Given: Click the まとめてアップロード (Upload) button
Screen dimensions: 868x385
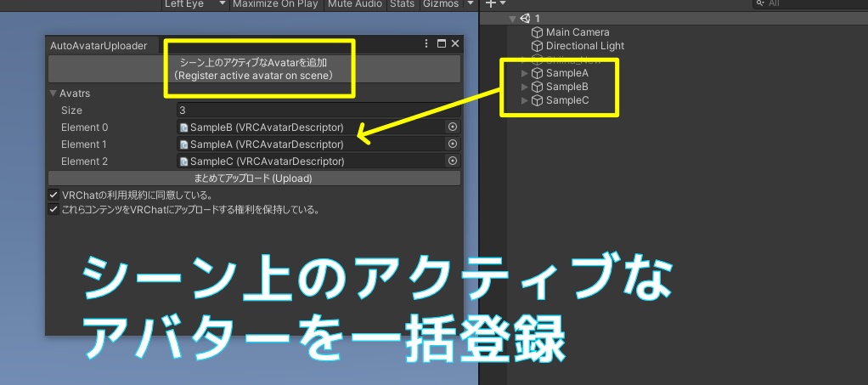Looking at the screenshot, I should (254, 178).
